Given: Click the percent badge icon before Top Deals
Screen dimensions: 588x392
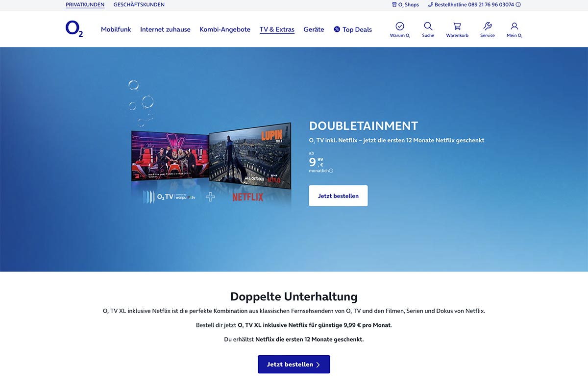Looking at the screenshot, I should coord(337,29).
